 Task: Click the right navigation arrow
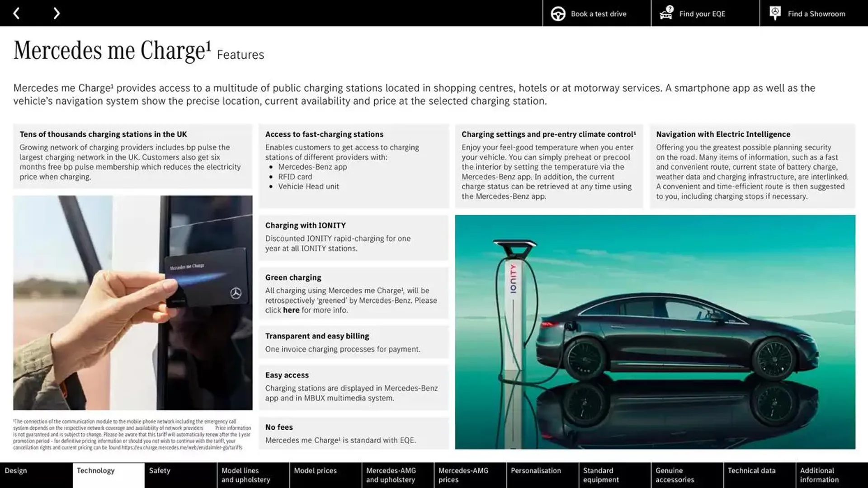(x=56, y=13)
